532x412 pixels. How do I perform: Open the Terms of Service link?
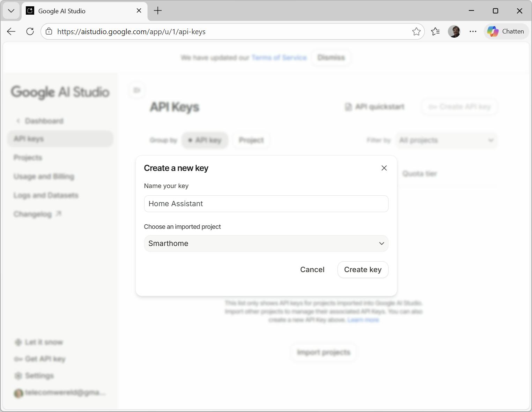tap(279, 58)
